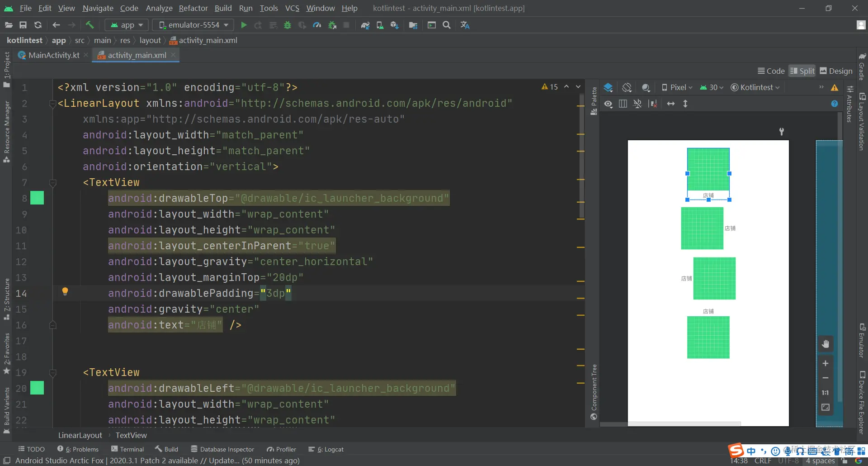Viewport: 868px width, 466px height.
Task: Toggle View Options eye icon
Action: tap(609, 104)
